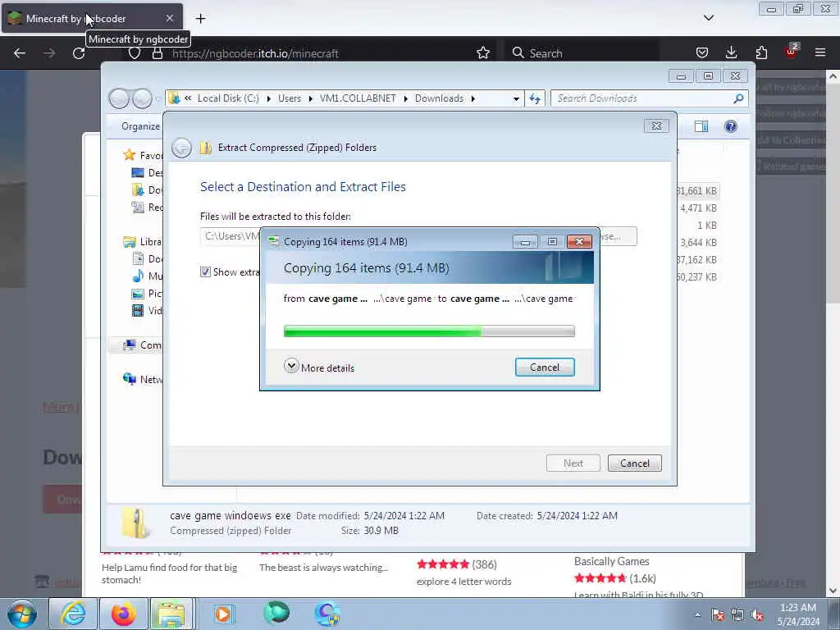Screen dimensions: 840x630
Task: Open the Firefox Extensions icon
Action: 761,53
